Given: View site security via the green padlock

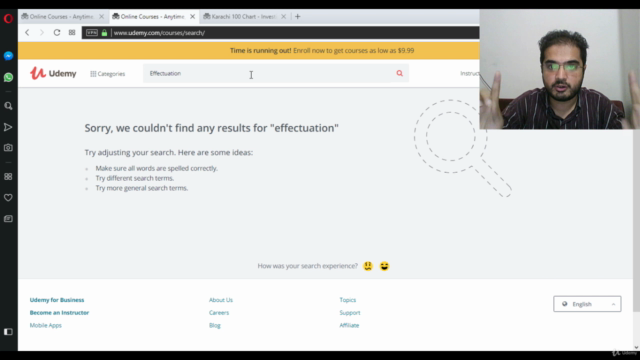Looking at the screenshot, I should click(x=104, y=33).
